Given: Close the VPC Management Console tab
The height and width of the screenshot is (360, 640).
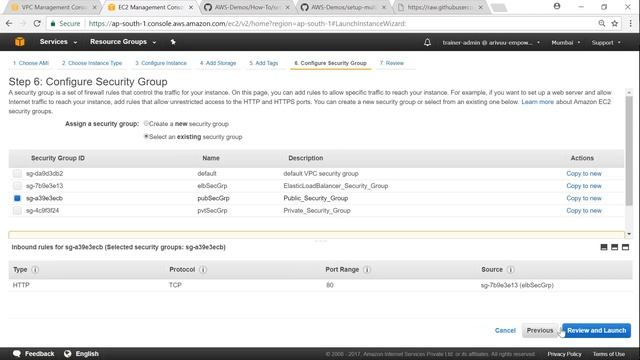Looking at the screenshot, I should pos(94,7).
